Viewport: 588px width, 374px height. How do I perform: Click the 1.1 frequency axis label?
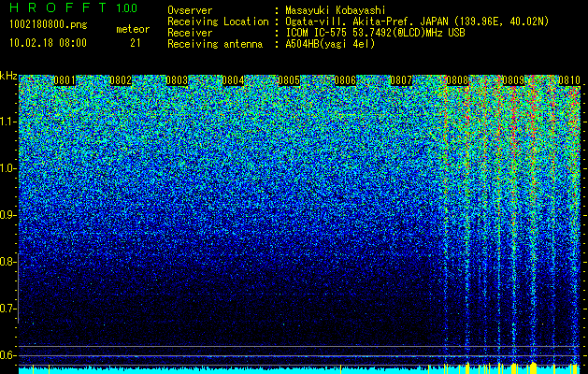click(7, 122)
